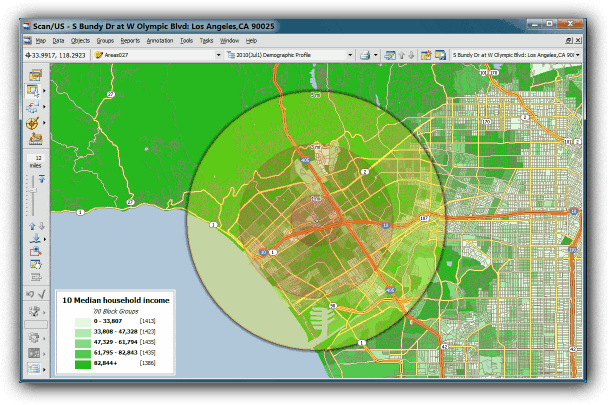The width and height of the screenshot is (609, 405).
Task: Open the Objects menu
Action: pyautogui.click(x=80, y=41)
